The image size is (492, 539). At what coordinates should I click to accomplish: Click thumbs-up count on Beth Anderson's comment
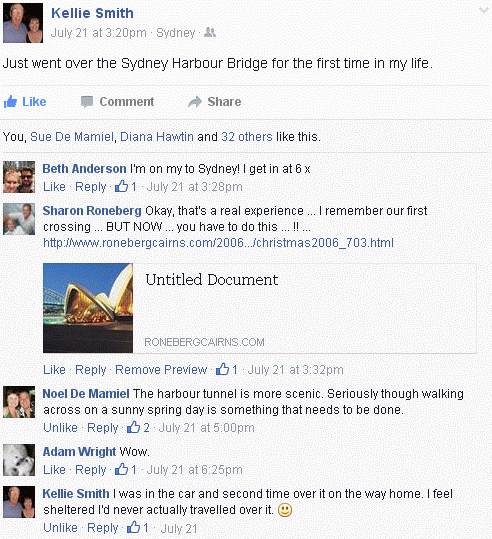(x=125, y=187)
